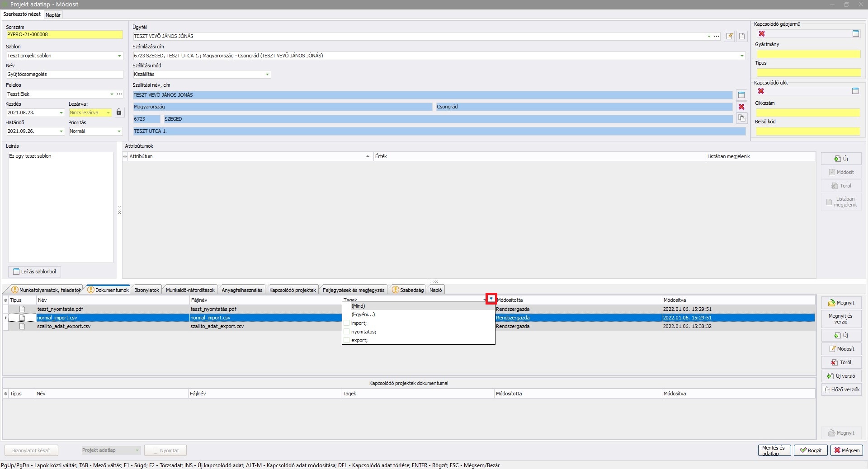Image resolution: width=868 pixels, height=469 pixels.
Task: Click the Tagek column filter icon
Action: (491, 299)
